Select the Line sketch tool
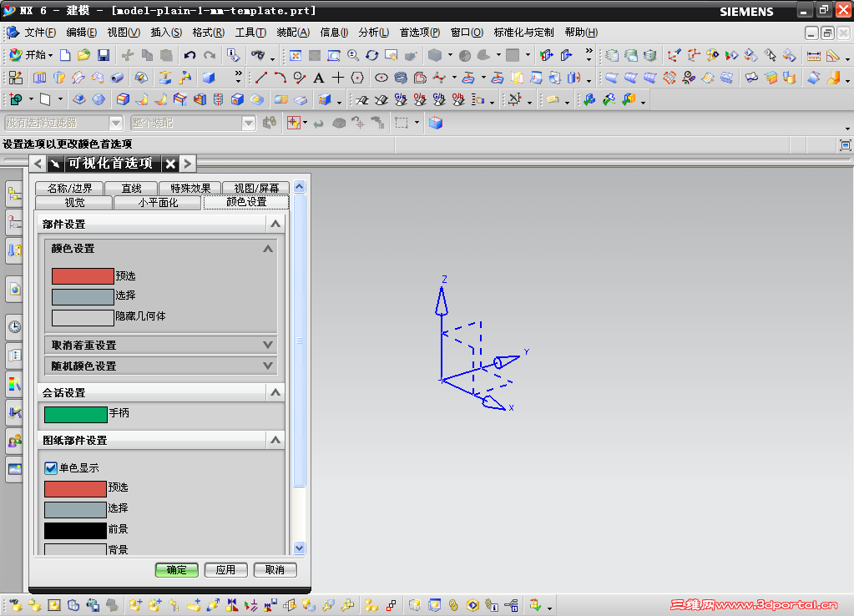Viewport: 854px width, 616px height. pos(260,78)
